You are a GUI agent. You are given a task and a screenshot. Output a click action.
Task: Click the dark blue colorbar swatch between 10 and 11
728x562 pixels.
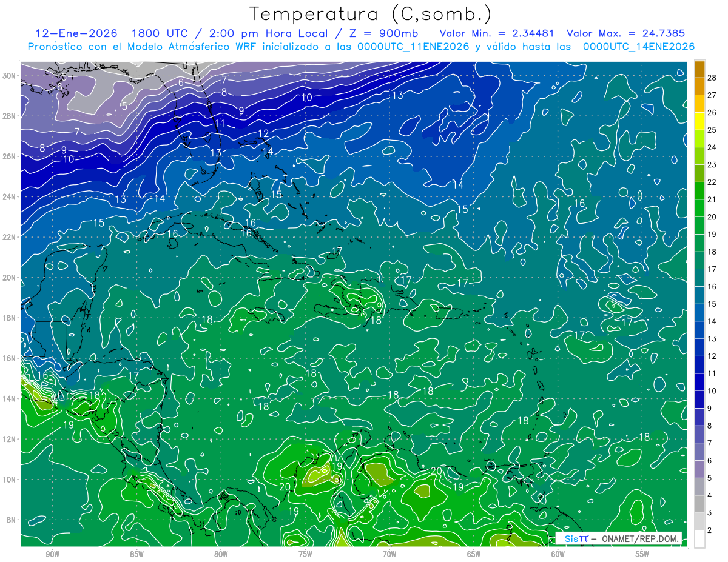coord(699,382)
